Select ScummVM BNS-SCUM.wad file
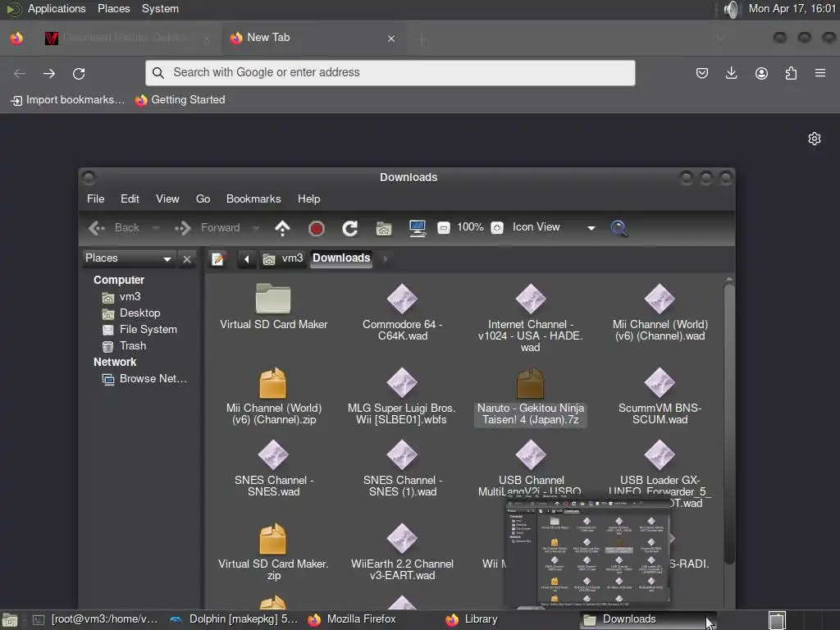The image size is (840, 630). (x=660, y=396)
